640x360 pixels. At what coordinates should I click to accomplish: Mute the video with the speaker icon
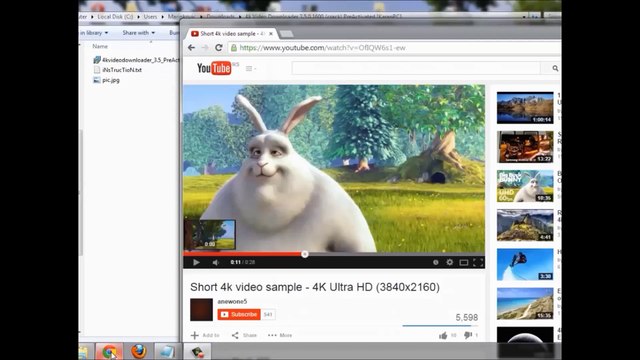(216, 262)
